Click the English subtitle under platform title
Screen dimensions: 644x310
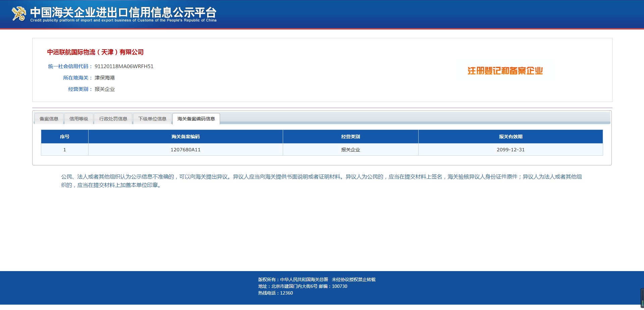click(123, 20)
